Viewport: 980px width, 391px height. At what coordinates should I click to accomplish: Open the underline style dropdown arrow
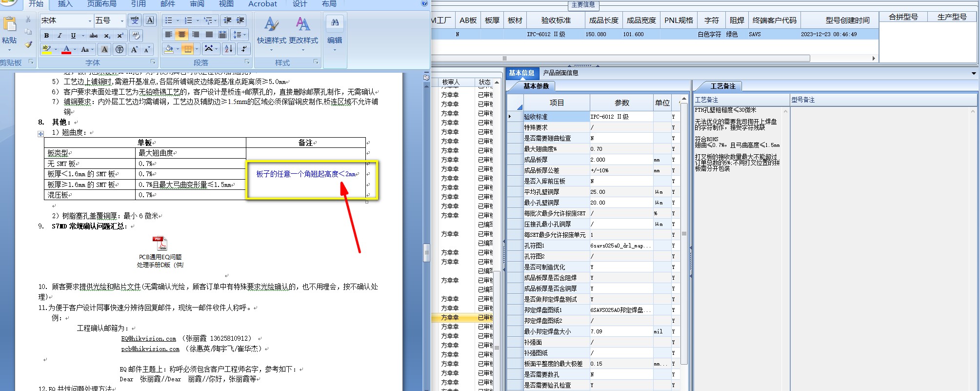pyautogui.click(x=82, y=35)
